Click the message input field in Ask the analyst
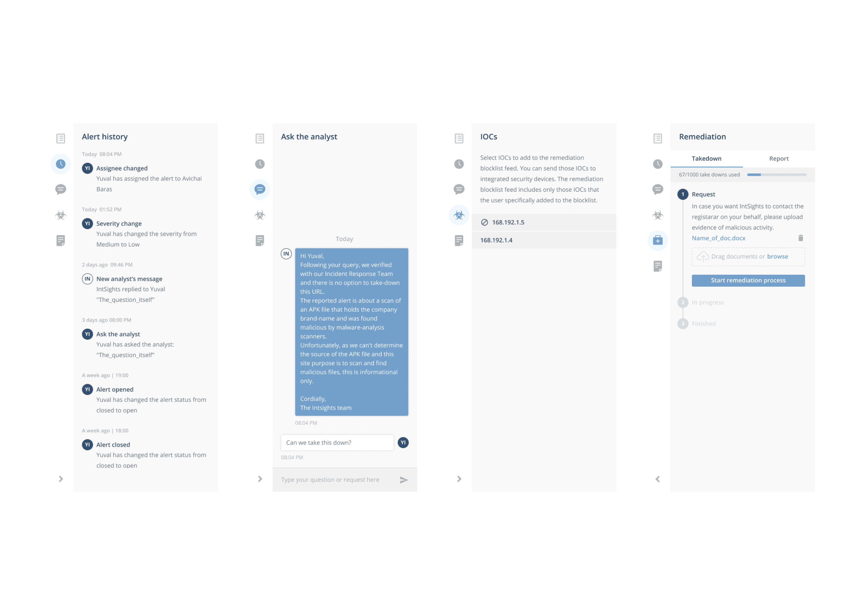Viewport: 863px width, 616px height. tap(339, 479)
